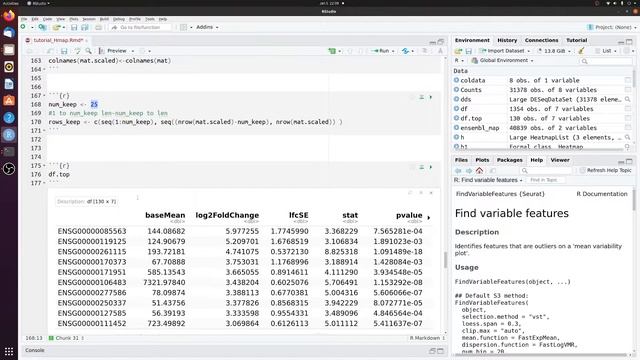640x360 pixels.
Task: Navigate back in Help pane
Action: tap(458, 171)
